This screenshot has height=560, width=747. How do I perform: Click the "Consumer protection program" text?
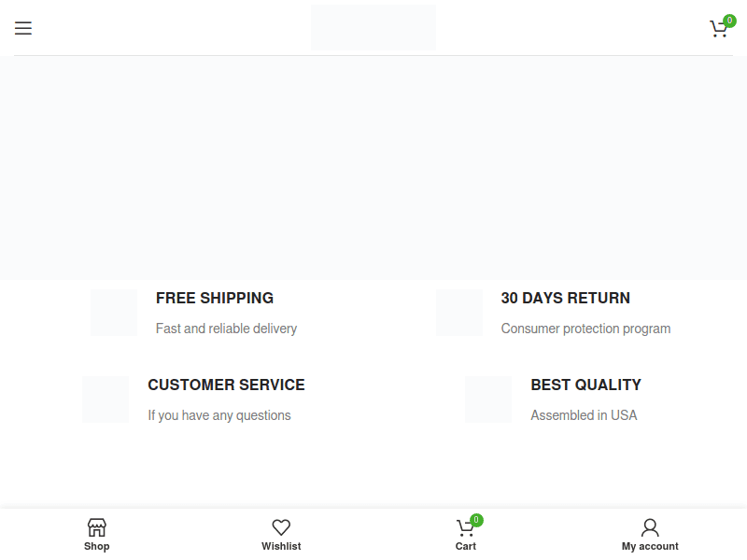585,329
